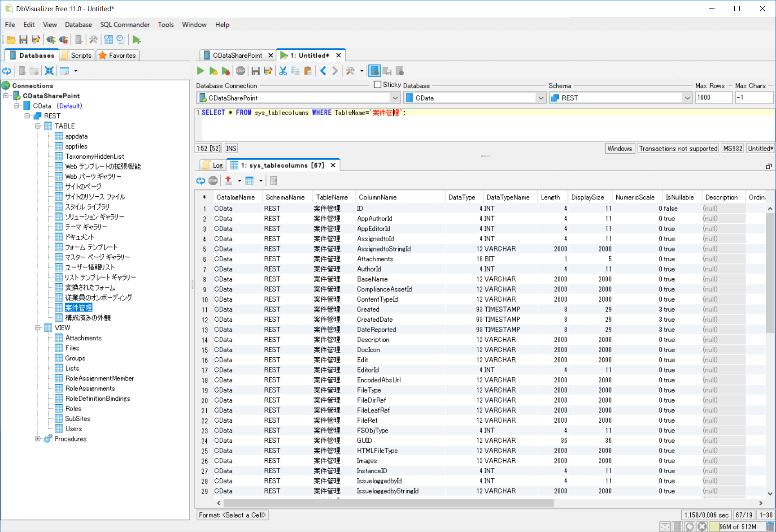Click the red arrow Export icon in results toolbar

click(228, 181)
